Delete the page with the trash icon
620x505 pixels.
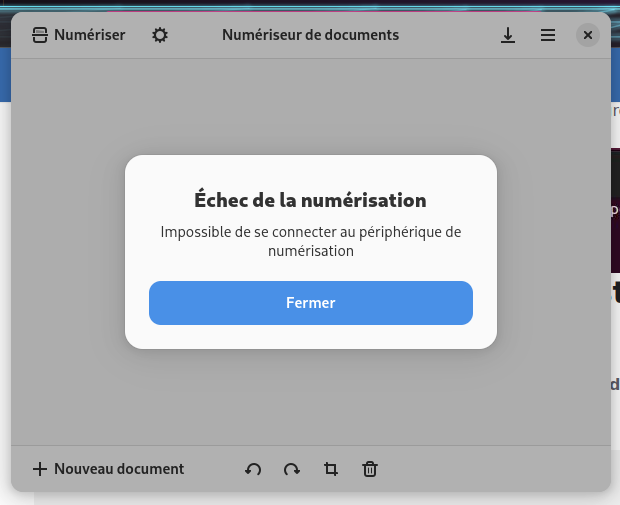pos(370,469)
